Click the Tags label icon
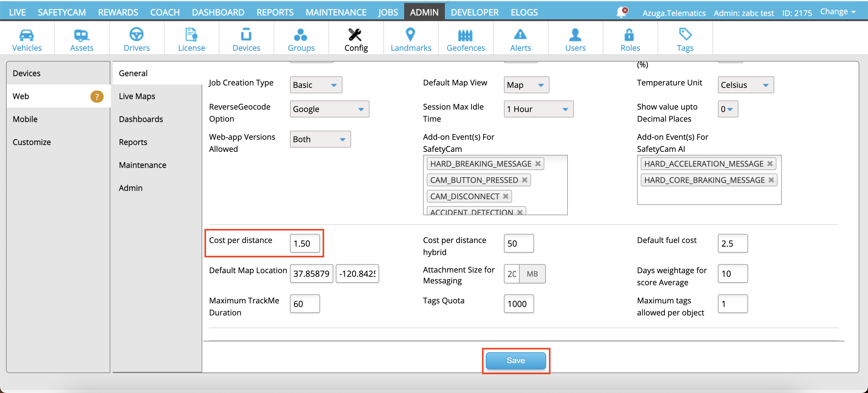Screen dimensions: 868x393 pyautogui.click(x=685, y=34)
